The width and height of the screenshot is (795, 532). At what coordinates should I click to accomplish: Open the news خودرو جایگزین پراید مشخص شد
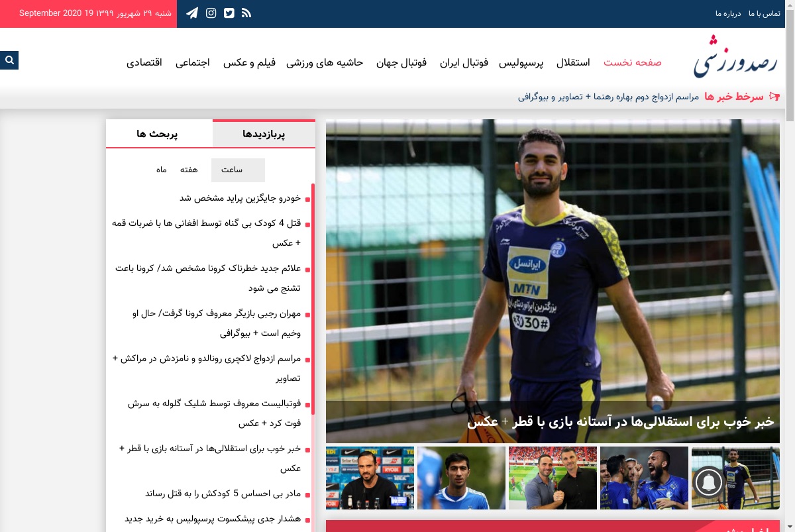[x=240, y=198]
